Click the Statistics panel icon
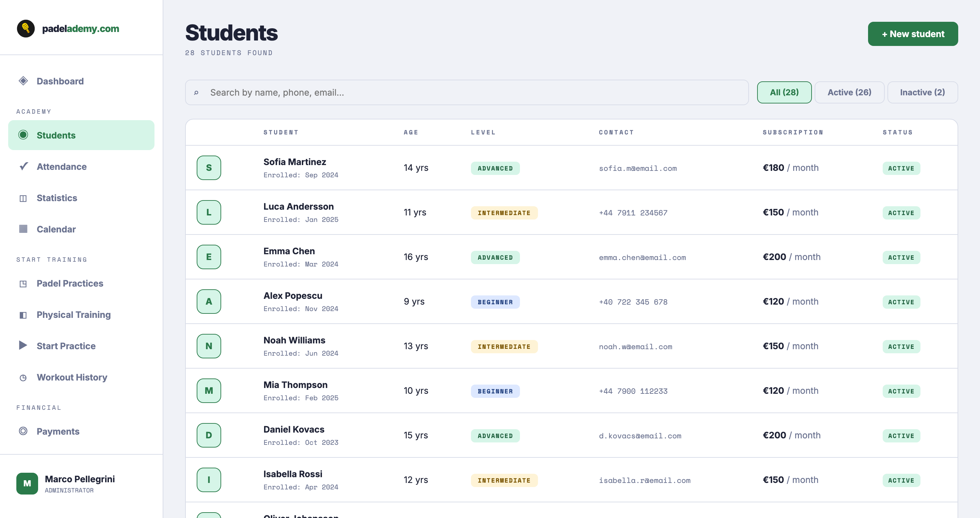 pyautogui.click(x=23, y=198)
